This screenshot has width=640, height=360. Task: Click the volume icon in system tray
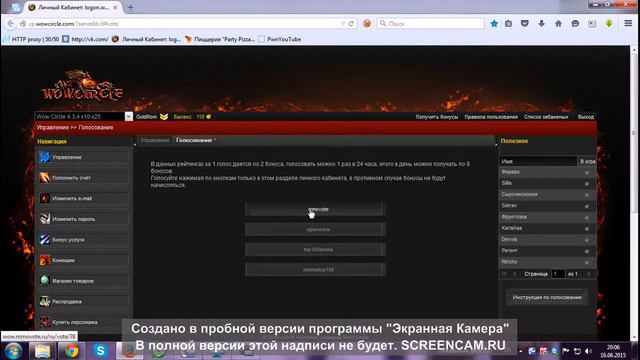point(588,351)
